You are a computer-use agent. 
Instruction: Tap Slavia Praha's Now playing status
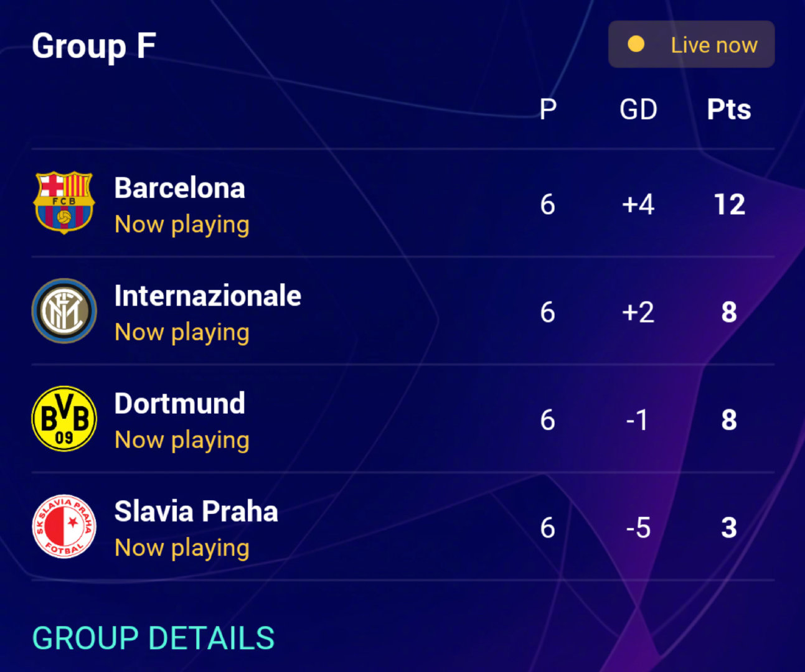[x=182, y=548]
